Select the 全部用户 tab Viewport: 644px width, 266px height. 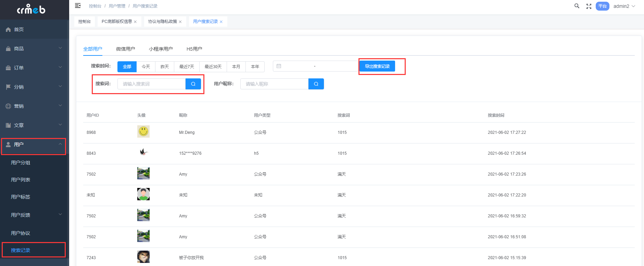(x=92, y=49)
